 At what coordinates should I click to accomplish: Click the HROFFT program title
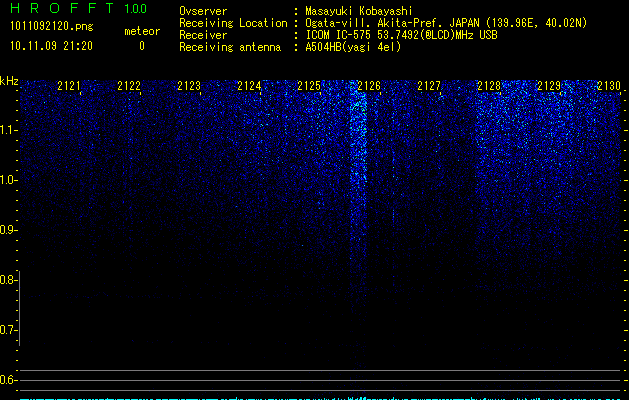pyautogui.click(x=62, y=8)
